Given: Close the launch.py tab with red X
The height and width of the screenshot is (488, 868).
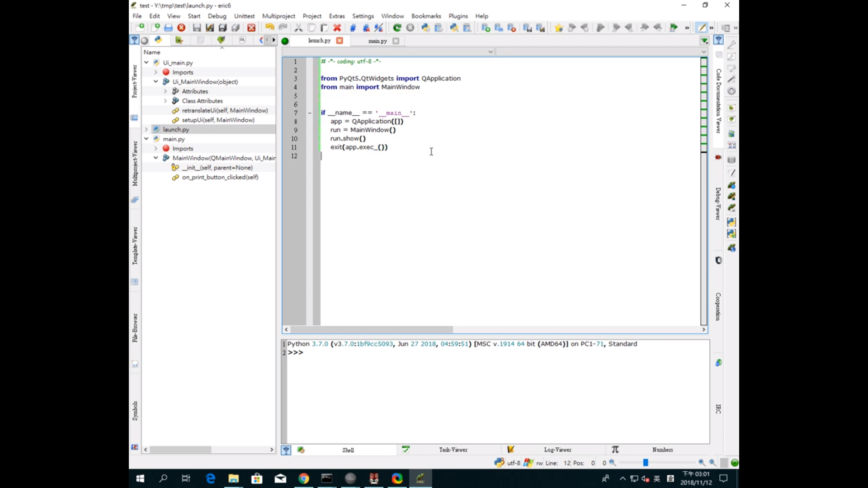Looking at the screenshot, I should tap(340, 41).
